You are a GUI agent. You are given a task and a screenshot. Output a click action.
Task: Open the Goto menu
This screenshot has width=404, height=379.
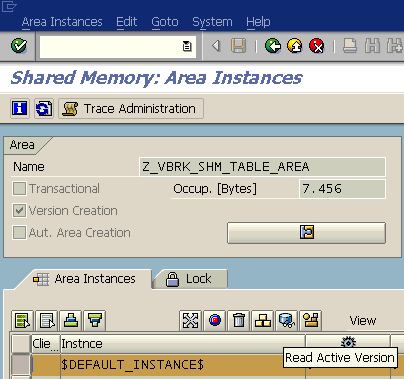[165, 22]
